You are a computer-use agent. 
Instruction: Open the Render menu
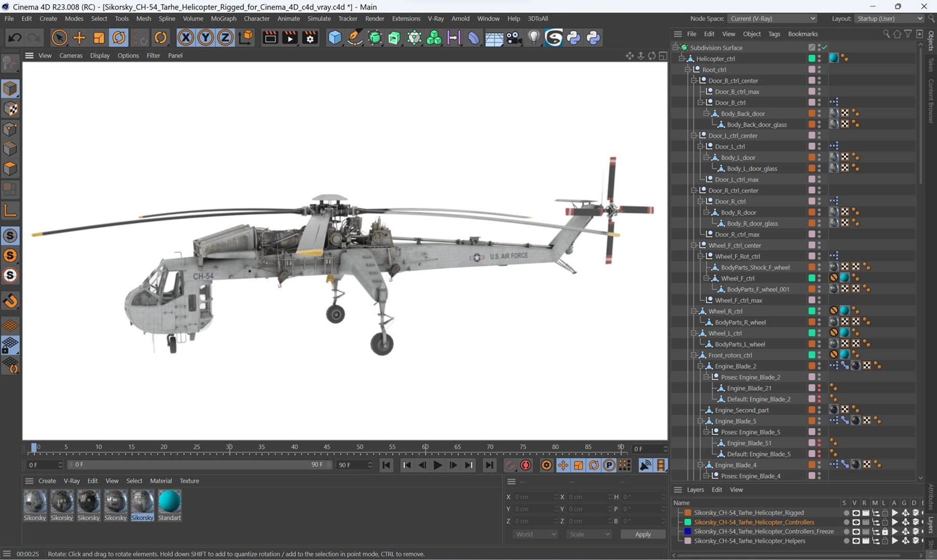pos(375,18)
